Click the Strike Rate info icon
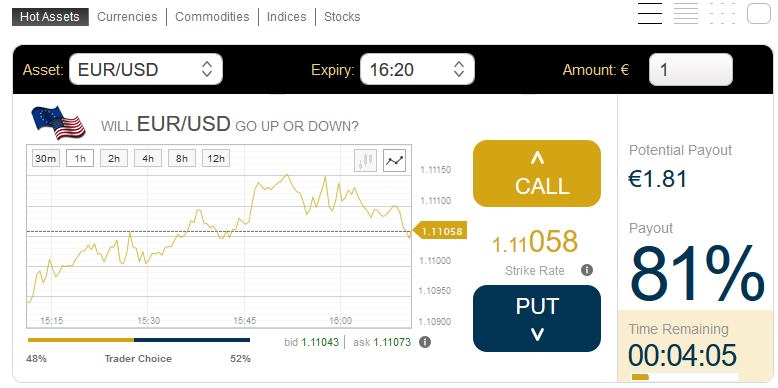The width and height of the screenshot is (778, 388). pyautogui.click(x=586, y=270)
